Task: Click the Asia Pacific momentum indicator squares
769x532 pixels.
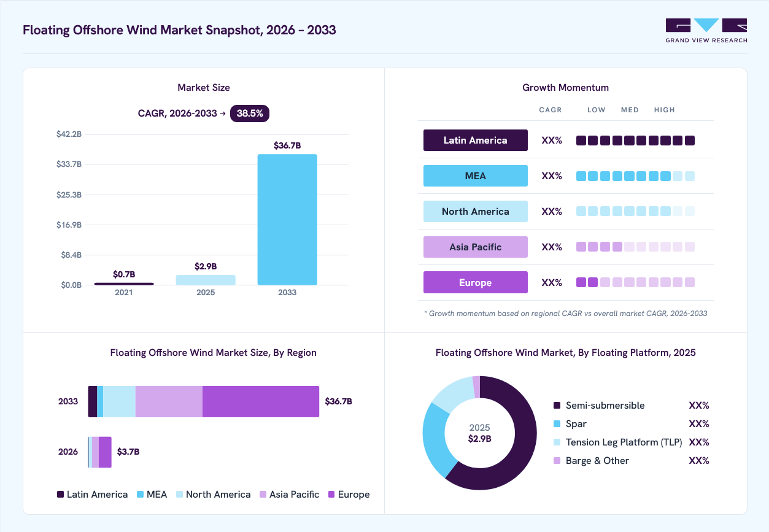Action: click(635, 247)
